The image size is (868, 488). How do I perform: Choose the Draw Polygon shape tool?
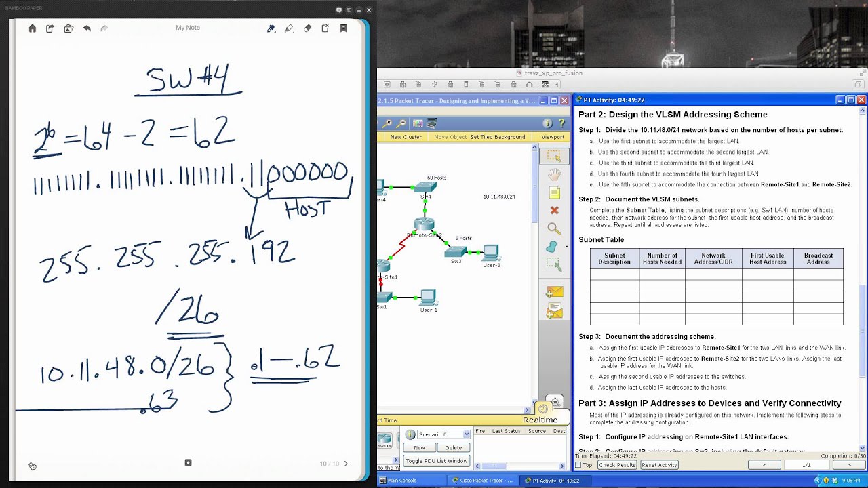coord(553,247)
